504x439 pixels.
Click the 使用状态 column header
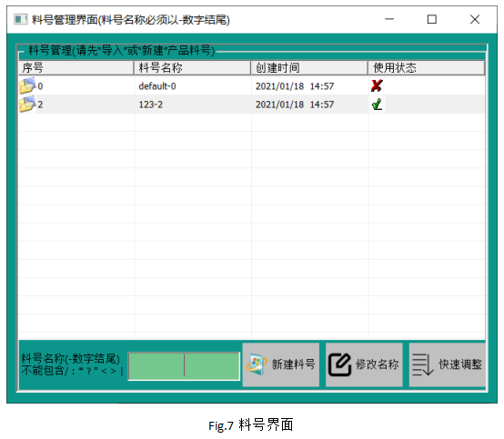coord(426,68)
